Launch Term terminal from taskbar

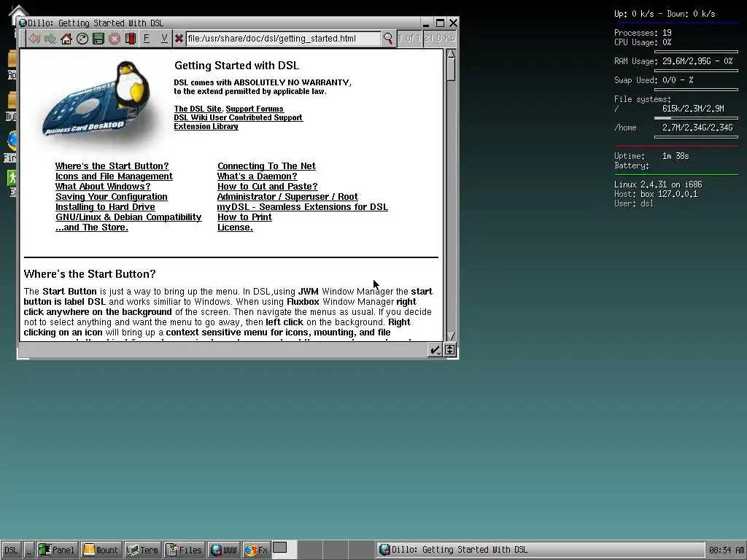click(142, 550)
